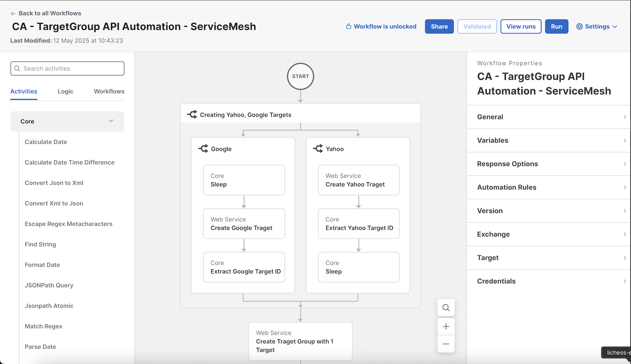The width and height of the screenshot is (631, 364).
Task: Zoom in with the plus icon
Action: point(446,326)
